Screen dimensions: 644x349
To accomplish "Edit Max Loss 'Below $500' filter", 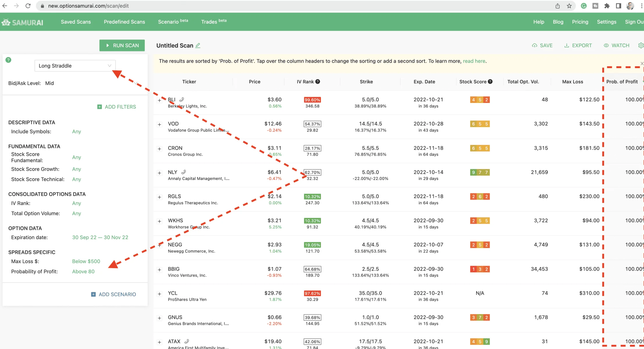I will (x=86, y=261).
